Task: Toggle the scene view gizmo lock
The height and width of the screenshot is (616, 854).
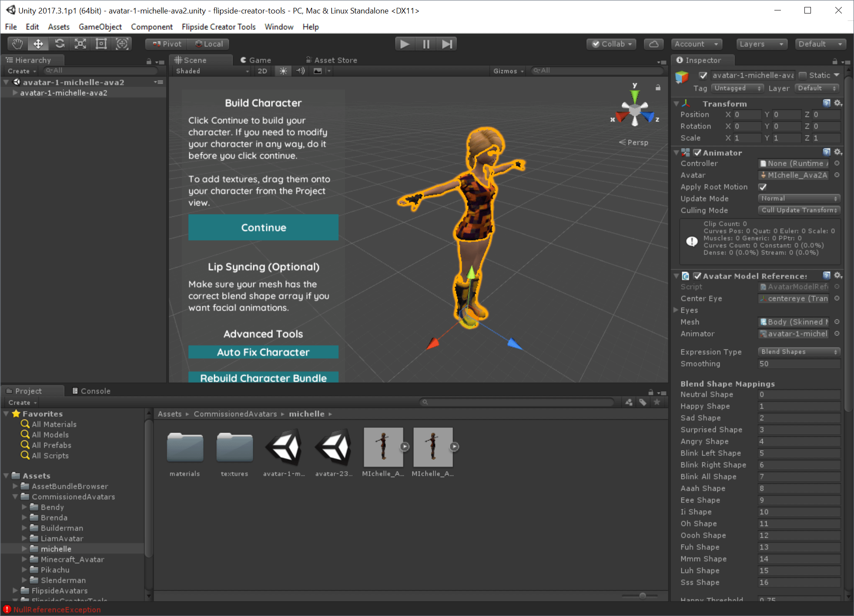Action: click(x=658, y=87)
